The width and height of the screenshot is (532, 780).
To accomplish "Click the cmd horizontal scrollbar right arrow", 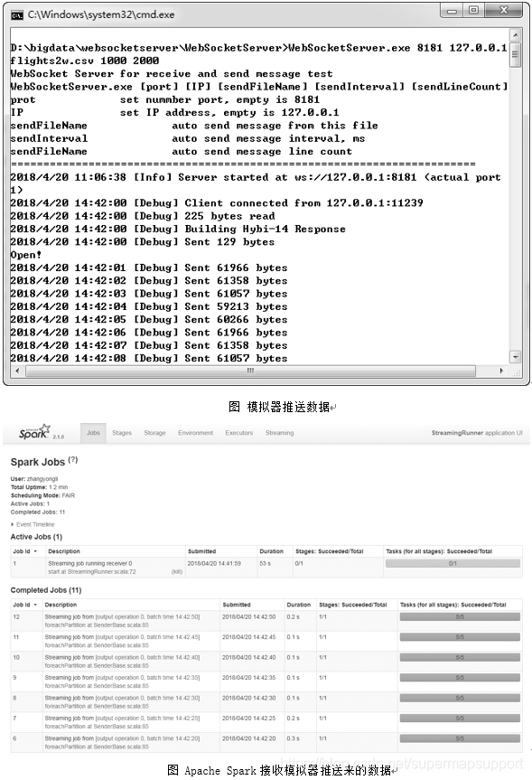I will pyautogui.click(x=501, y=371).
